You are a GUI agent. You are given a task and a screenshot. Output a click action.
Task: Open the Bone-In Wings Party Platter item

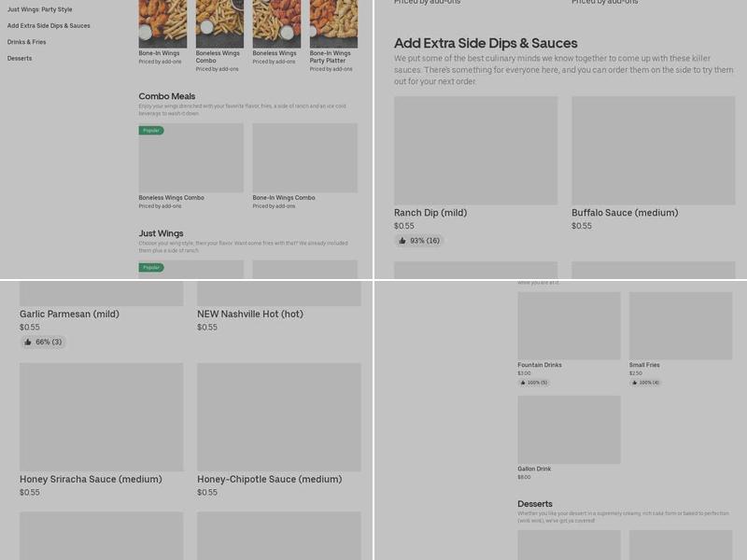333,35
